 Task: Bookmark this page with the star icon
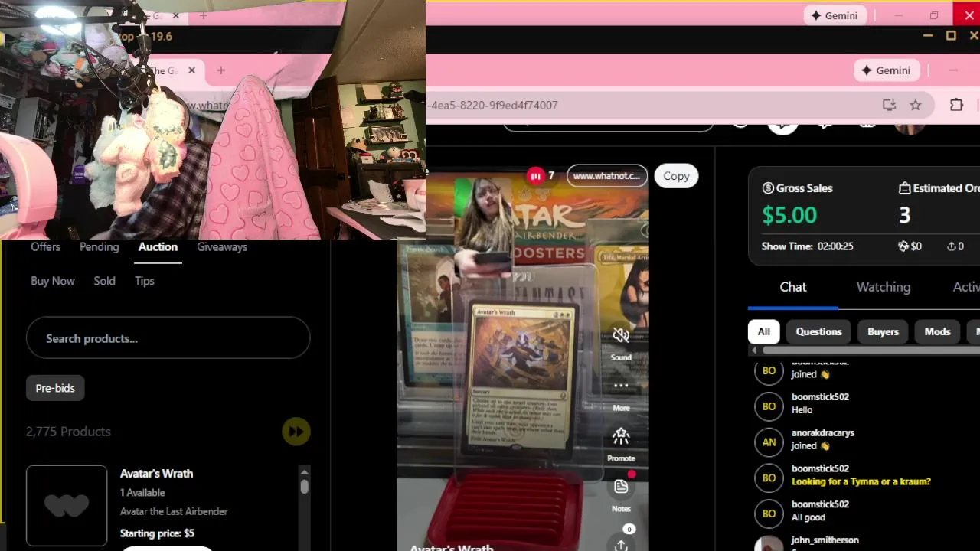[x=916, y=105]
